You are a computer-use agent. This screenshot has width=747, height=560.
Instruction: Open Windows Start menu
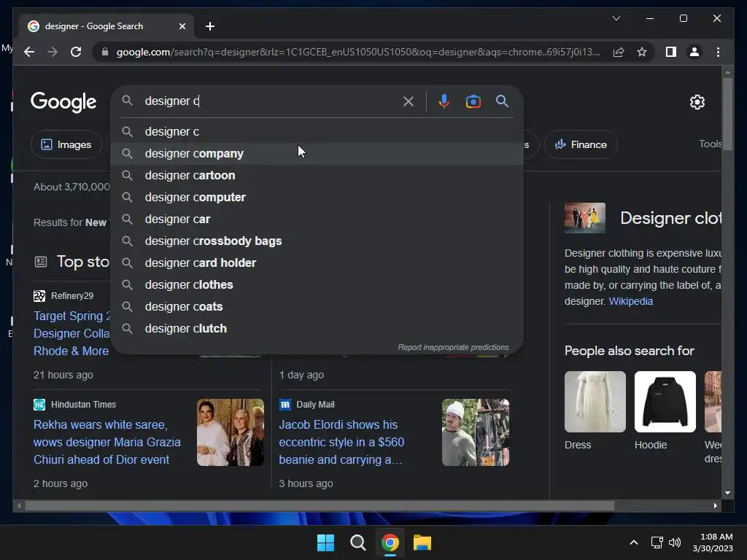(326, 542)
